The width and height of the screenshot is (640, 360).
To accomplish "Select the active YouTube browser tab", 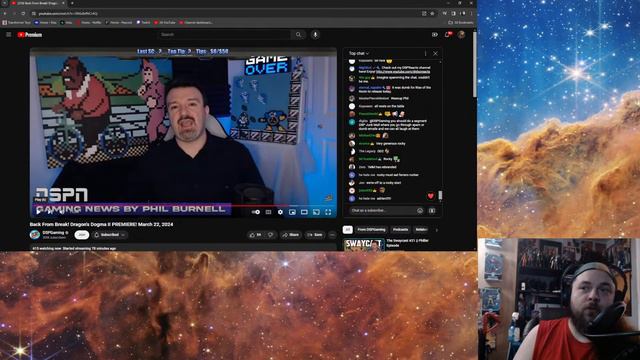I will click(x=37, y=3).
